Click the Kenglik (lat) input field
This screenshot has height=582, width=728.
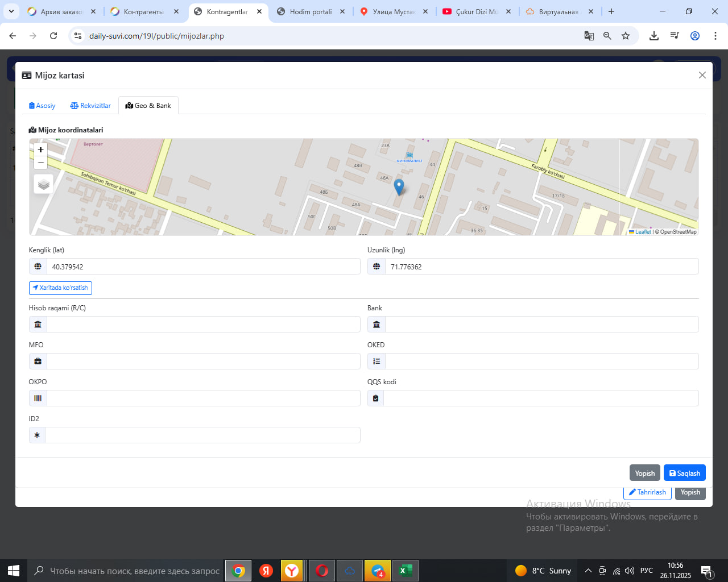(203, 267)
